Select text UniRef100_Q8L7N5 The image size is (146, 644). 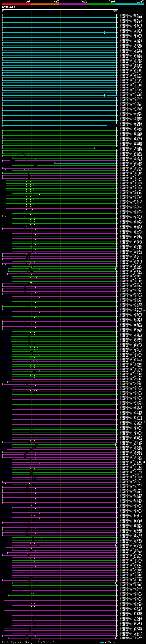point(131,163)
